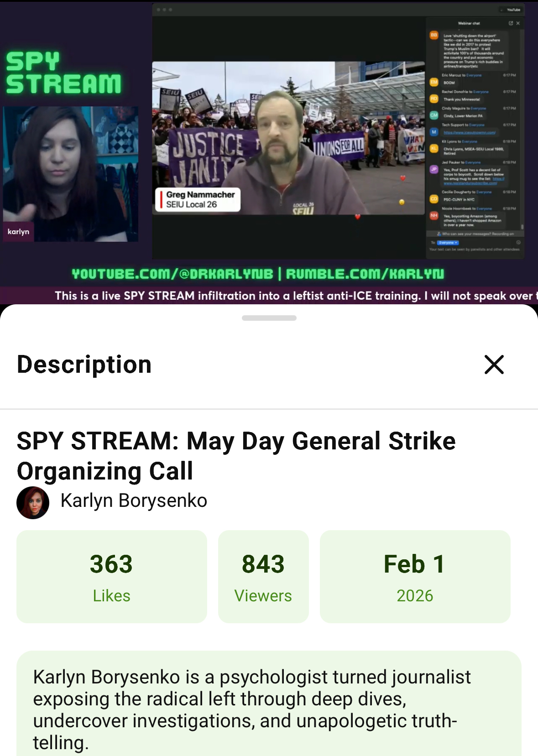Open the 'Everyone' recipient dropdown in chat
Image resolution: width=538 pixels, height=756 pixels.
click(448, 243)
